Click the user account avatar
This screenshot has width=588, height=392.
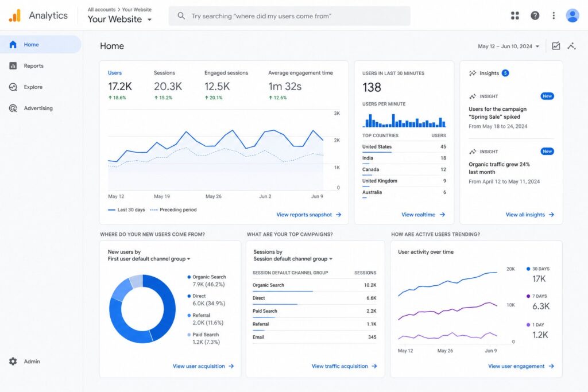(572, 15)
